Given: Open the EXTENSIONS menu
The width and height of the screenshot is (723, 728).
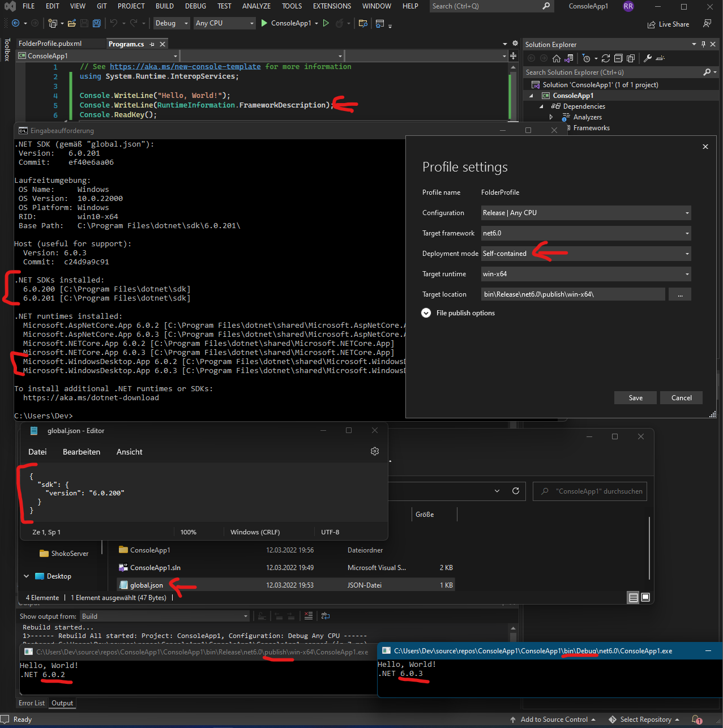Looking at the screenshot, I should point(332,6).
